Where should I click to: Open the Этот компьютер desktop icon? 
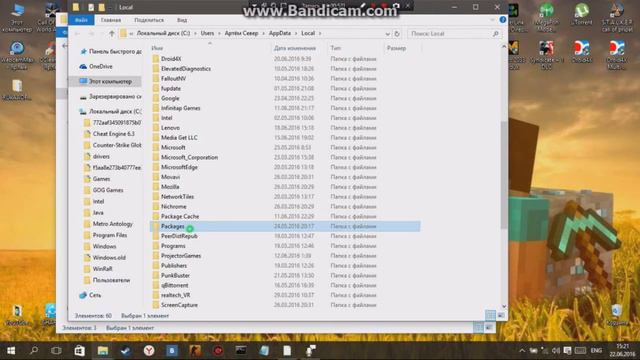17,17
